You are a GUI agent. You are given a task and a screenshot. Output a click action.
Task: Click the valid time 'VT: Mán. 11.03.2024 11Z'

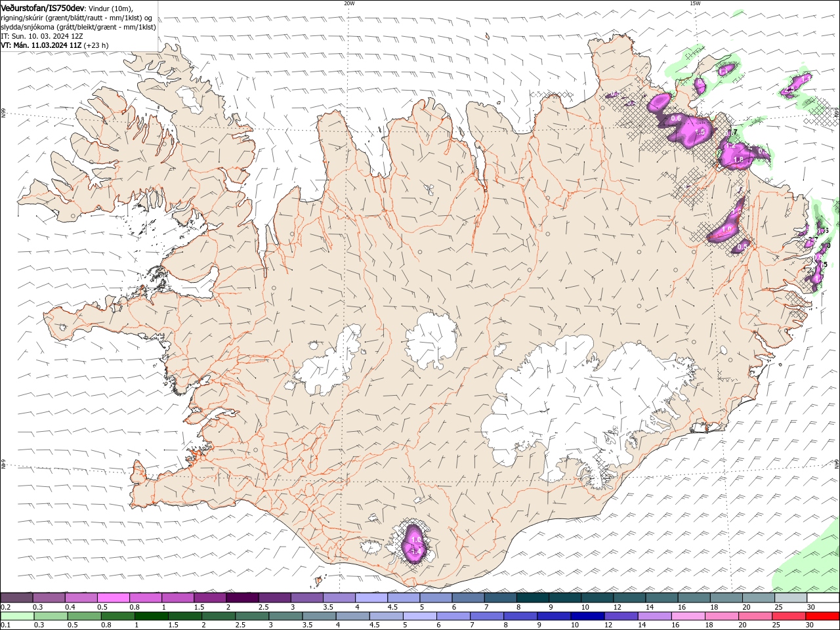pos(41,45)
